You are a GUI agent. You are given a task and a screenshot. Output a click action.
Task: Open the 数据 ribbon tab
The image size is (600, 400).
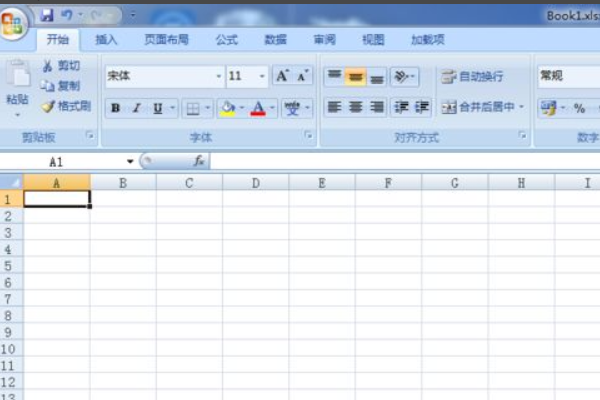pyautogui.click(x=276, y=39)
